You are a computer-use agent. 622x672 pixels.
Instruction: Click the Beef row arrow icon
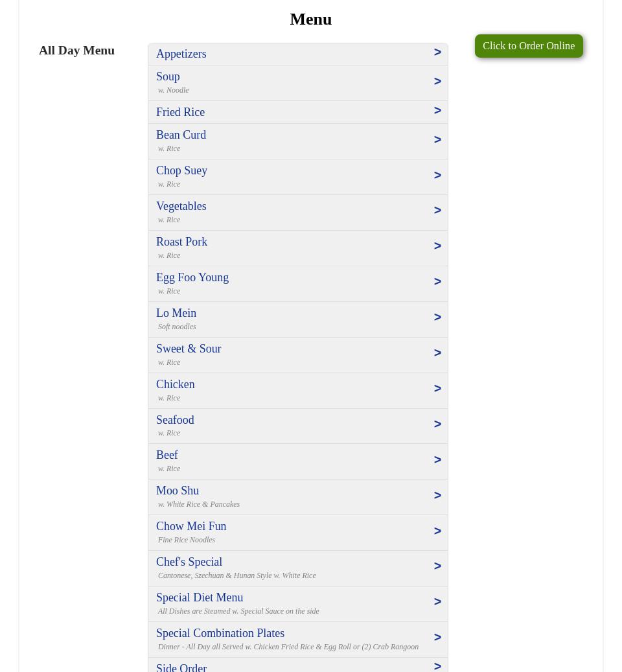pos(437,460)
